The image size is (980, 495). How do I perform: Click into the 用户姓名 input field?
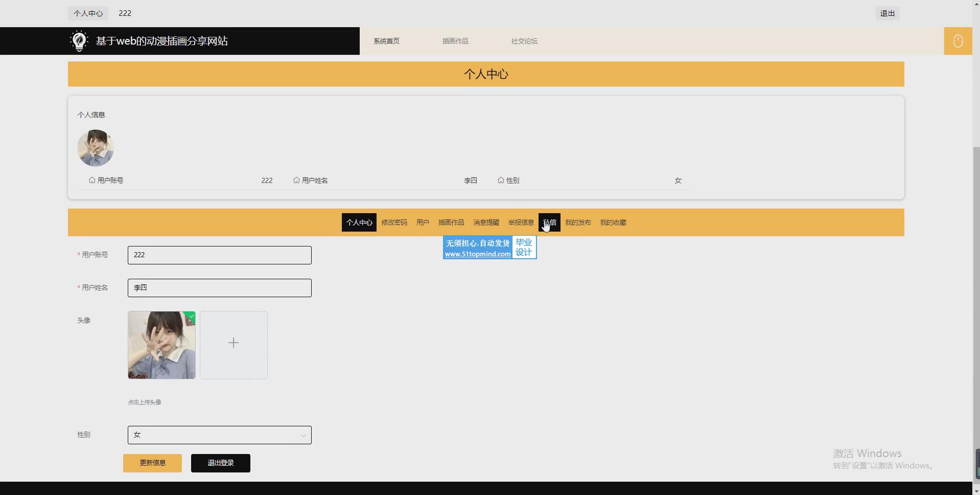(219, 288)
